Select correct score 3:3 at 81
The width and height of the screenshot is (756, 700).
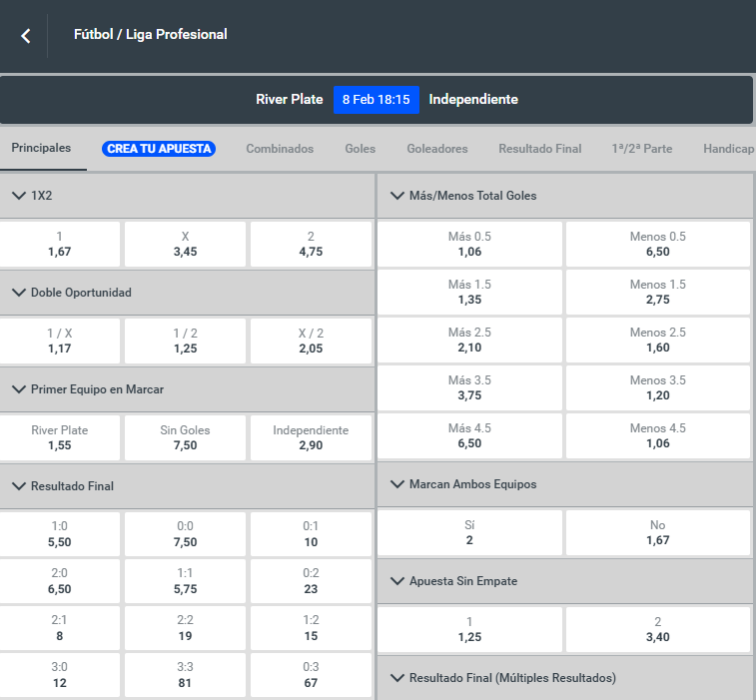click(x=185, y=675)
